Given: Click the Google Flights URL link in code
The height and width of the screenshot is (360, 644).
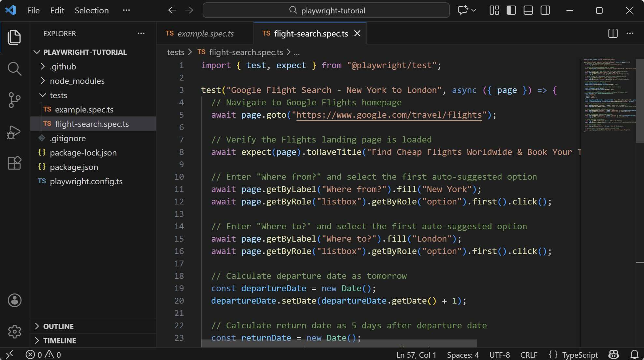Looking at the screenshot, I should pyautogui.click(x=388, y=115).
